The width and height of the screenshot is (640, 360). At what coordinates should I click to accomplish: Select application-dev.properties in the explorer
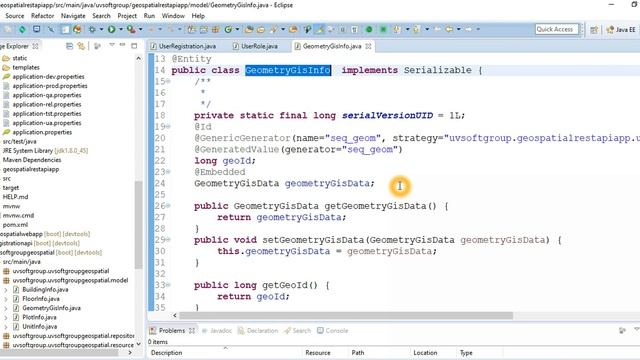[48, 77]
